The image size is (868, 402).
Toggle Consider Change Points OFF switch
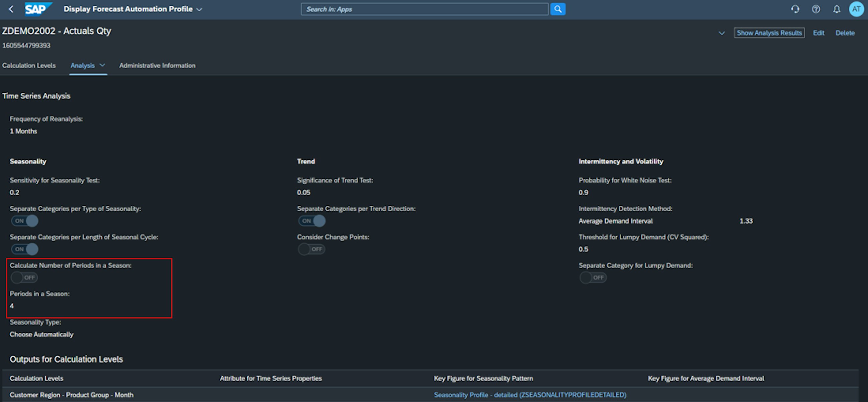click(x=311, y=249)
